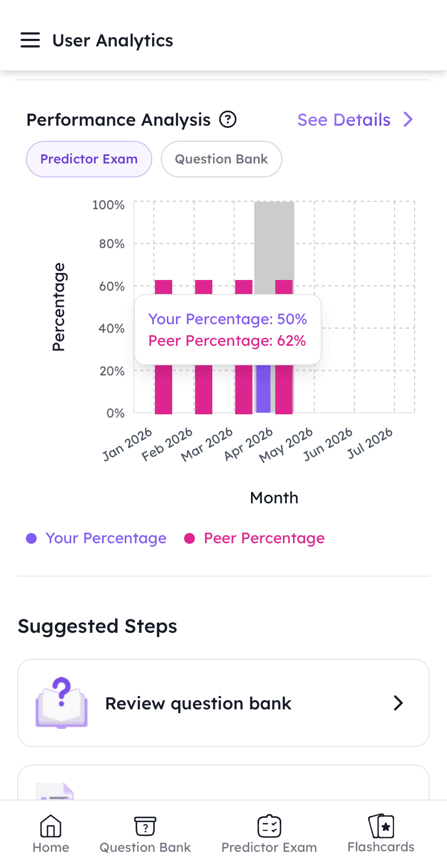Select the Predictor Exam filter pill

click(89, 159)
